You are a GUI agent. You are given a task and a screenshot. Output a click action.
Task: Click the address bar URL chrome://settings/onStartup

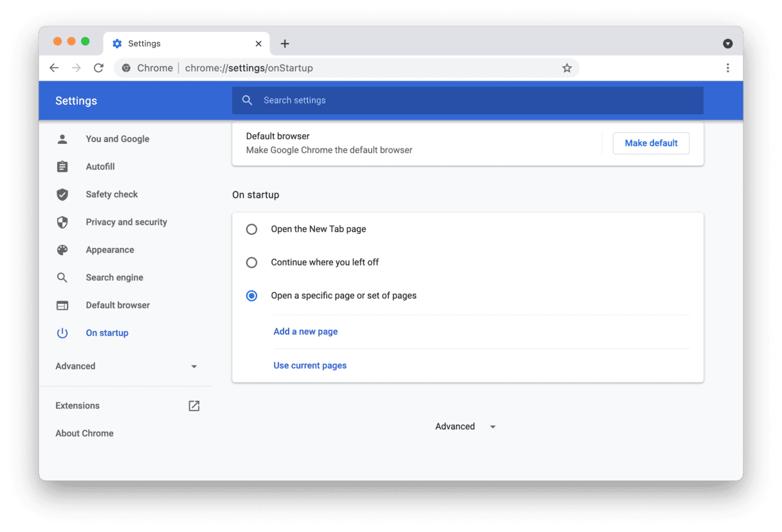pyautogui.click(x=249, y=68)
